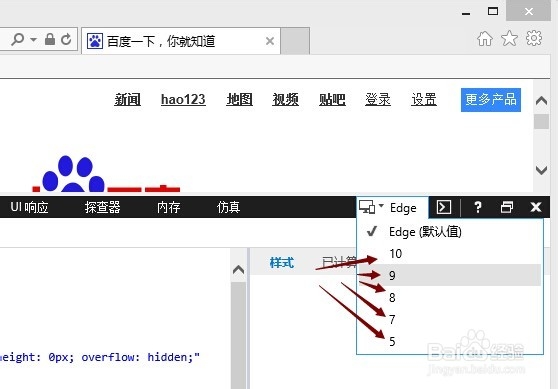Refresh the page with the reload icon
558x389 pixels.
66,39
